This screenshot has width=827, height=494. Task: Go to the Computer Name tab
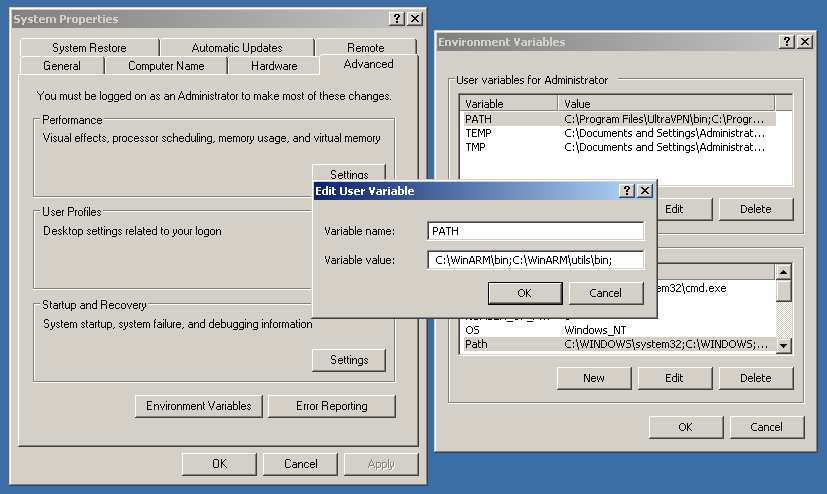166,66
